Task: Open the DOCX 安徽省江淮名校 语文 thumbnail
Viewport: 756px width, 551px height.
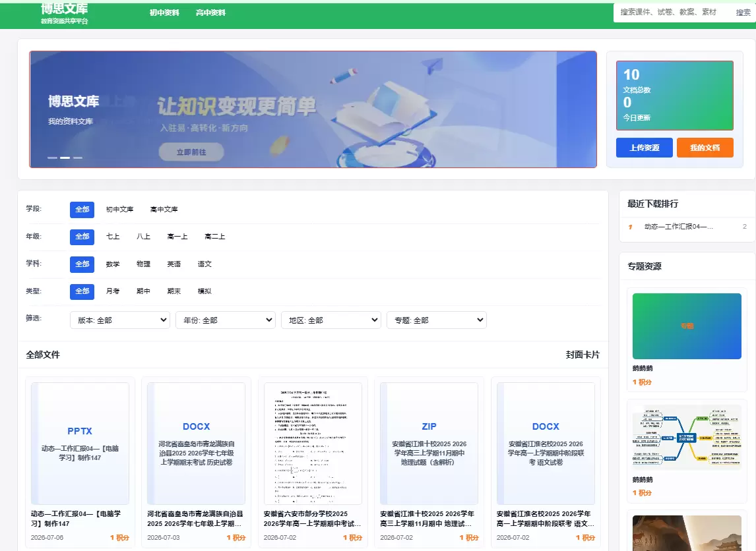Action: (x=546, y=444)
